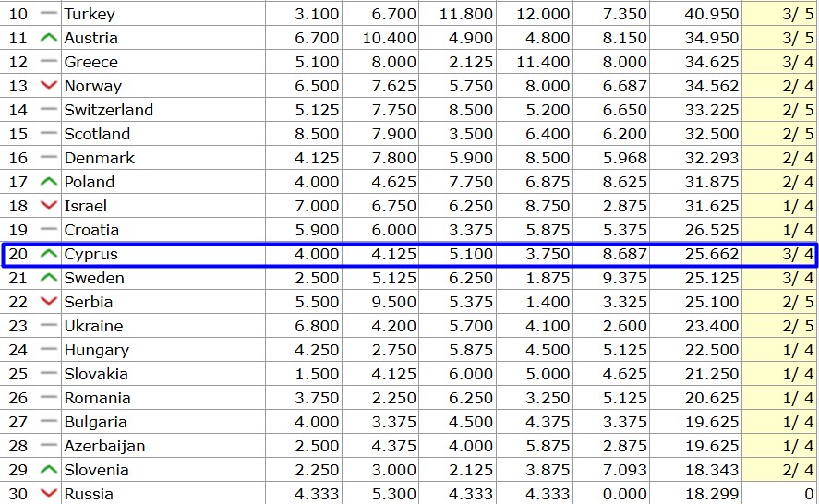Image resolution: width=819 pixels, height=504 pixels.
Task: Click Croatia's total value 26.525
Action: click(x=712, y=231)
